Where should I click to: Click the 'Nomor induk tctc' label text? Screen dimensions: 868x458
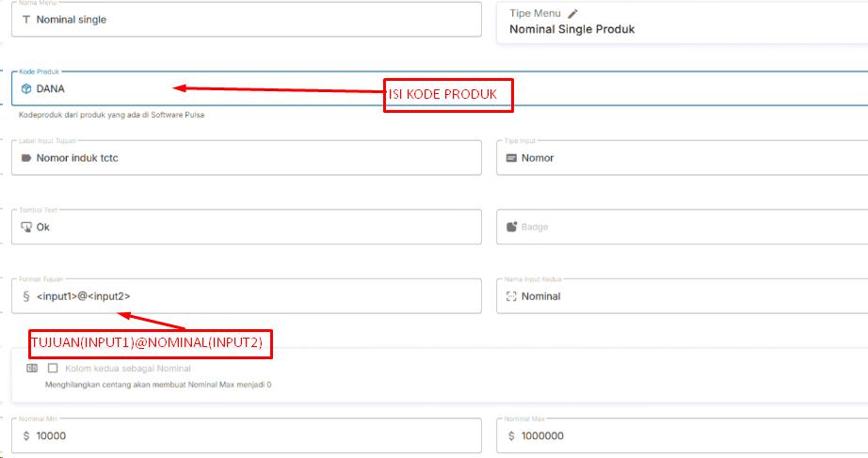tap(77, 158)
